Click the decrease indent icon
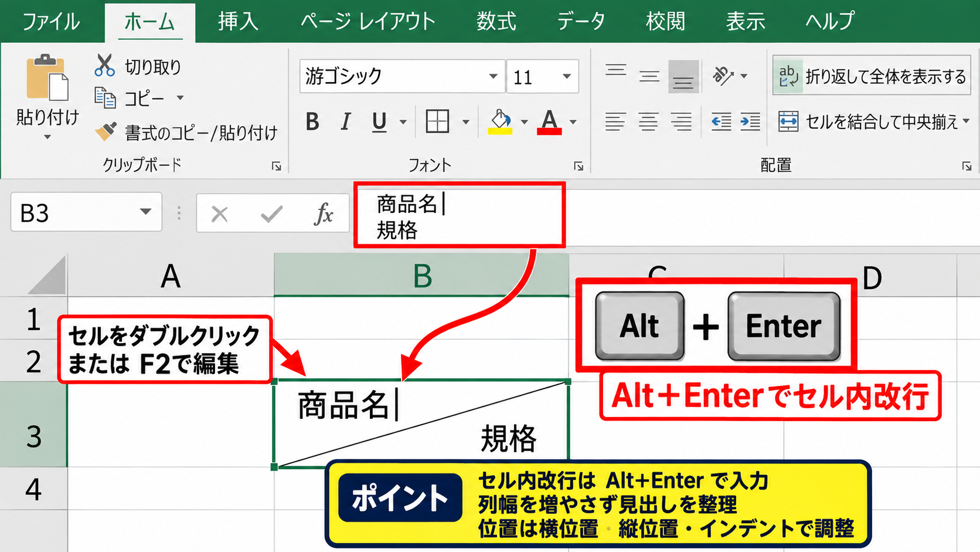Viewport: 980px width, 552px height. pyautogui.click(x=721, y=122)
